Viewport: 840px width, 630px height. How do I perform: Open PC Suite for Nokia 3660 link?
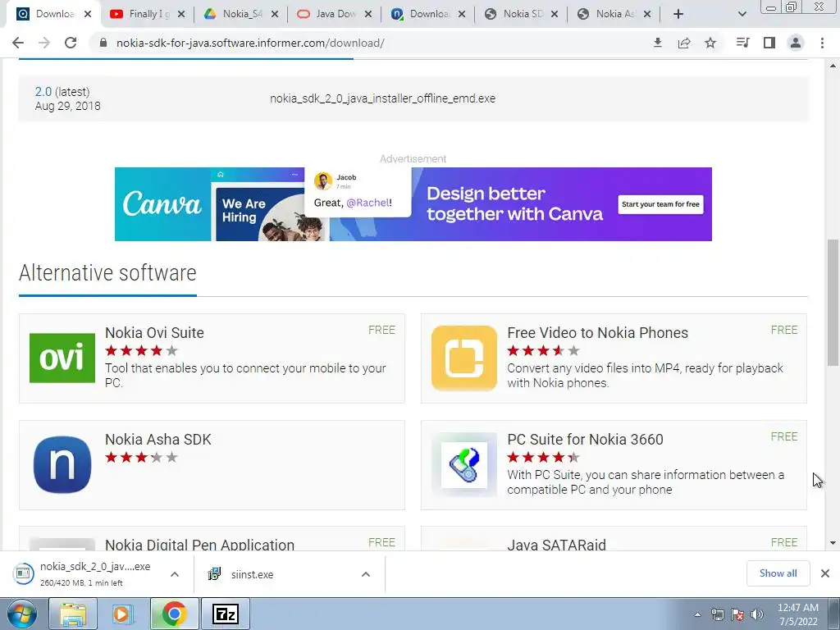click(585, 440)
